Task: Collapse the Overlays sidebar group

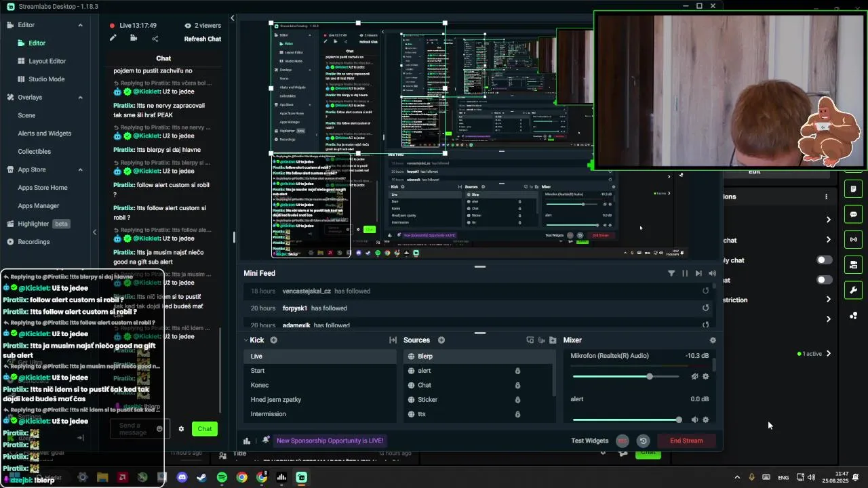Action: click(x=80, y=98)
